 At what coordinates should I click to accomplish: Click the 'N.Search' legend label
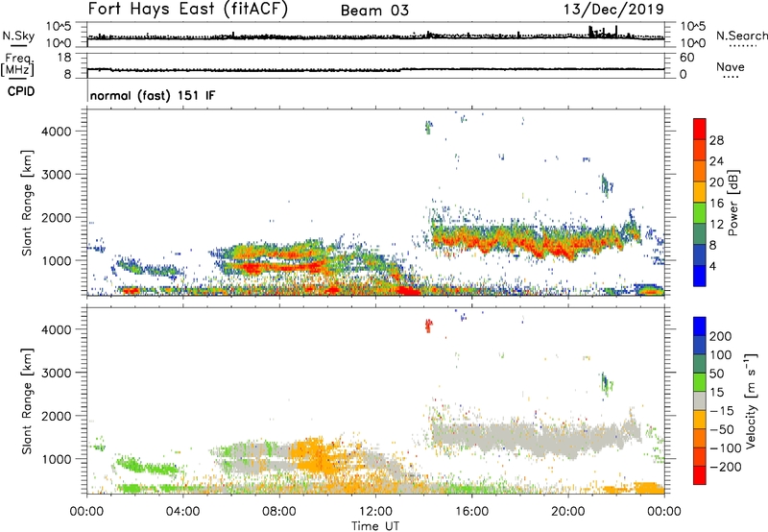click(742, 36)
